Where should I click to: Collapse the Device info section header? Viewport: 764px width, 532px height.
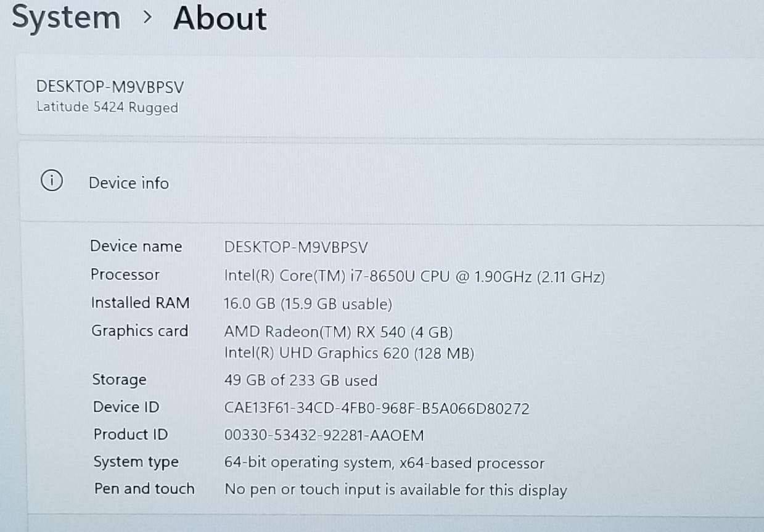[x=392, y=182]
